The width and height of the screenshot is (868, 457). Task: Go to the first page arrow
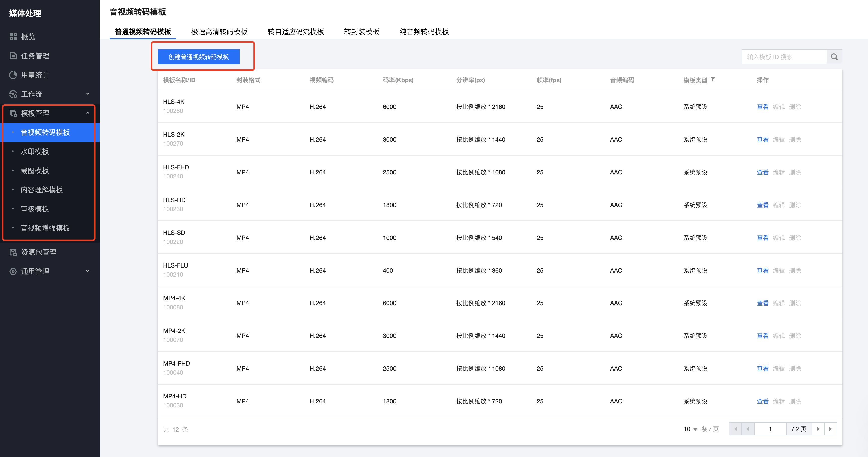735,429
